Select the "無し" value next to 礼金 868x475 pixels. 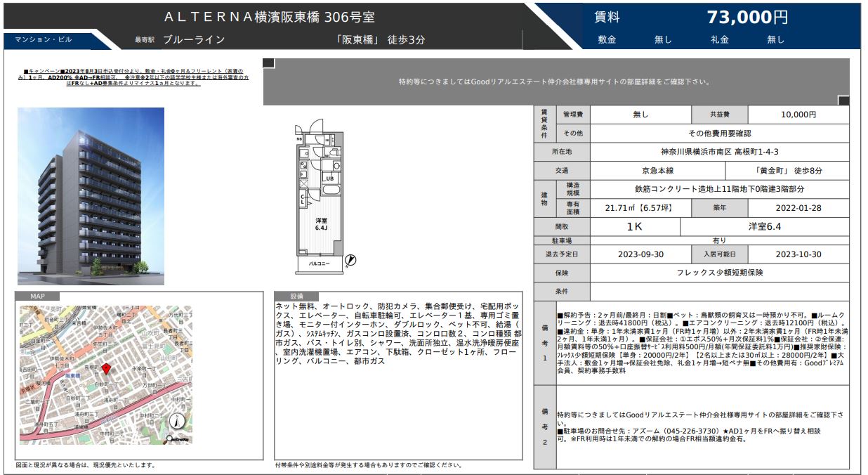[x=775, y=40]
